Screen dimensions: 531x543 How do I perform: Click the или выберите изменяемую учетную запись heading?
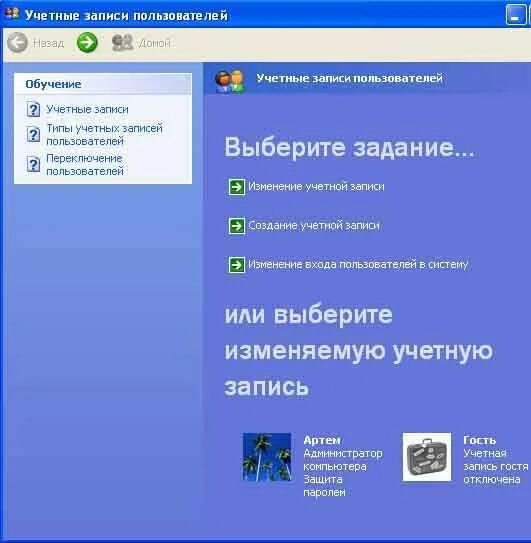click(x=359, y=351)
